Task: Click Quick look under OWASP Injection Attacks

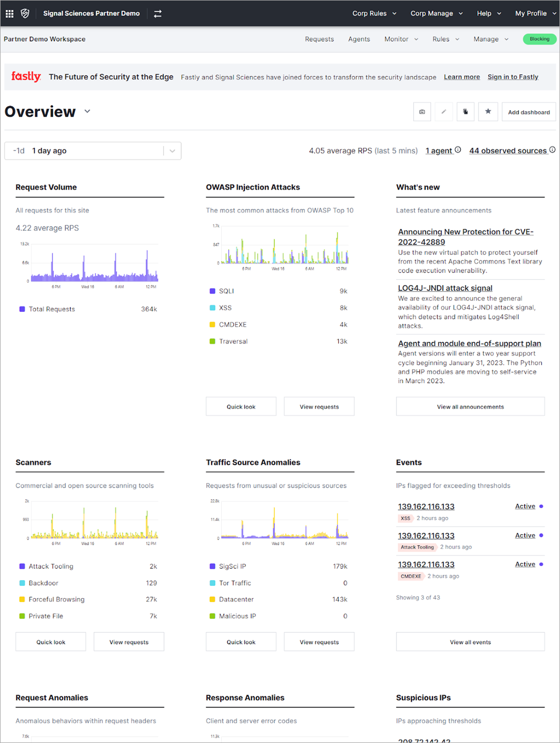Action: pos(241,407)
